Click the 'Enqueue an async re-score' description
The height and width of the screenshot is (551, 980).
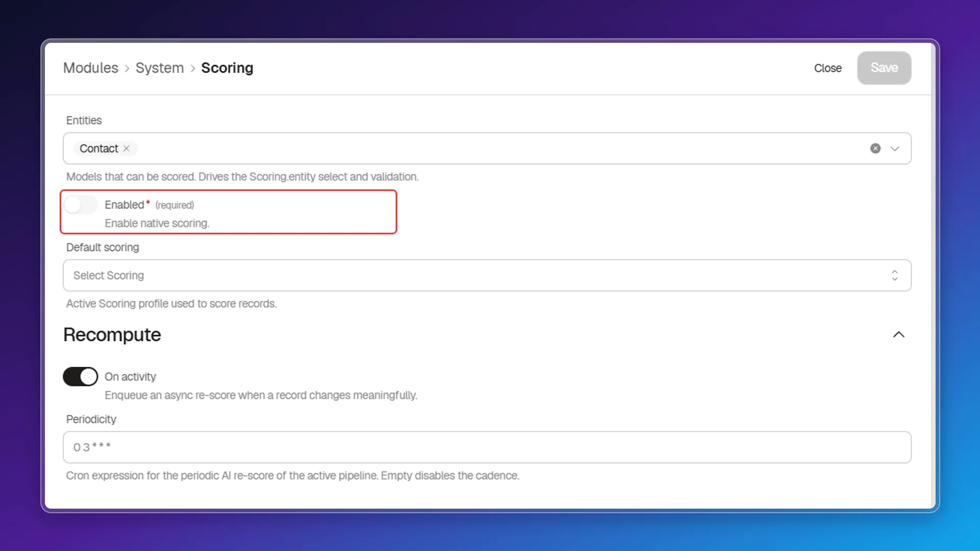tap(261, 395)
